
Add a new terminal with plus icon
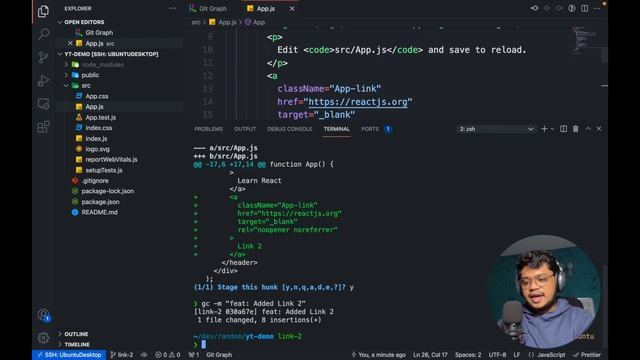pos(544,129)
